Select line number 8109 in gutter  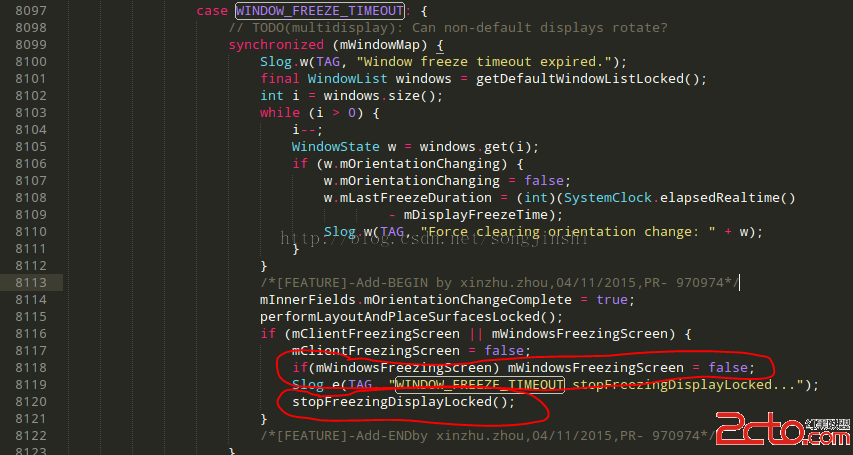[x=31, y=214]
